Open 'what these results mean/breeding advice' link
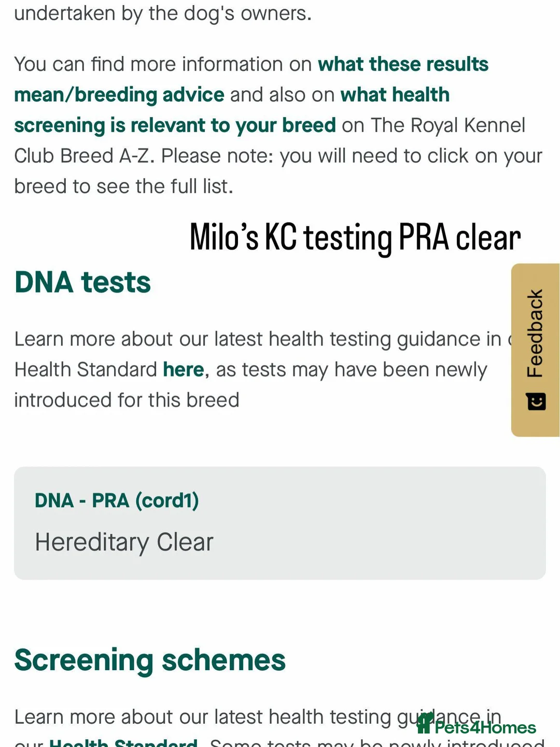The image size is (560, 747). click(x=251, y=79)
